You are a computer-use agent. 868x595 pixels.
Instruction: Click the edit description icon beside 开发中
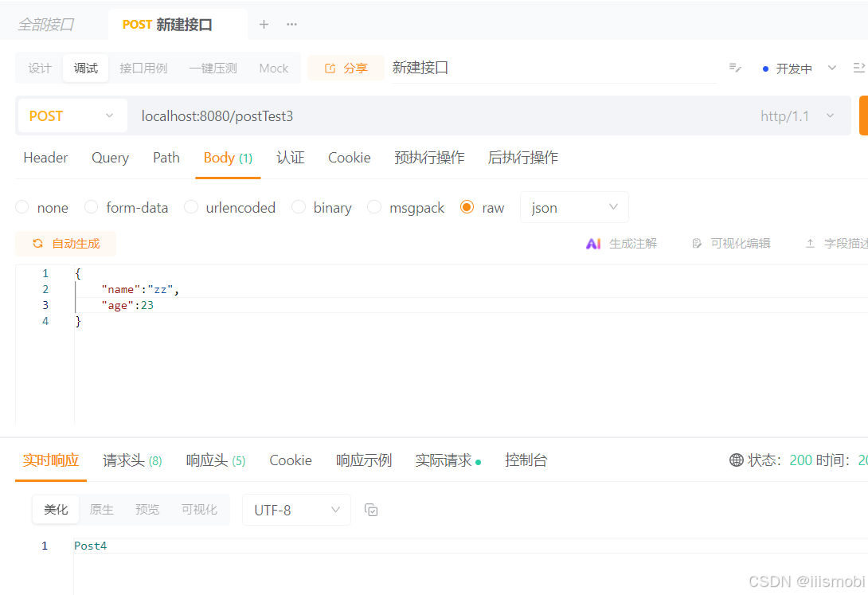coord(735,68)
